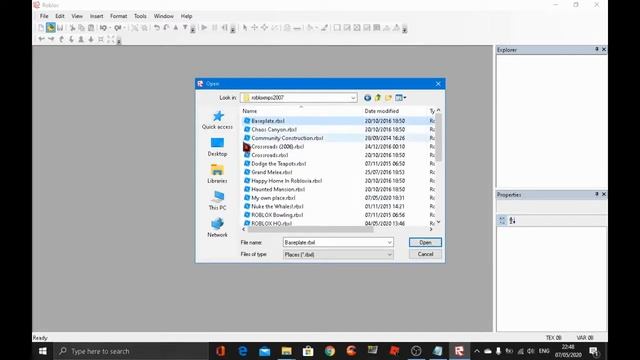Open the Help menu
The width and height of the screenshot is (640, 360).
[x=186, y=16]
